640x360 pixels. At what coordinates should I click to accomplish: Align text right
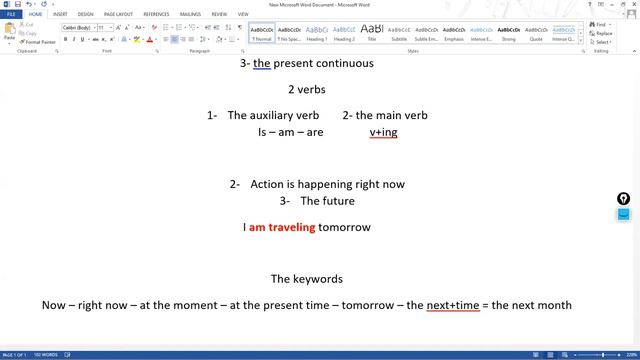coord(183,39)
